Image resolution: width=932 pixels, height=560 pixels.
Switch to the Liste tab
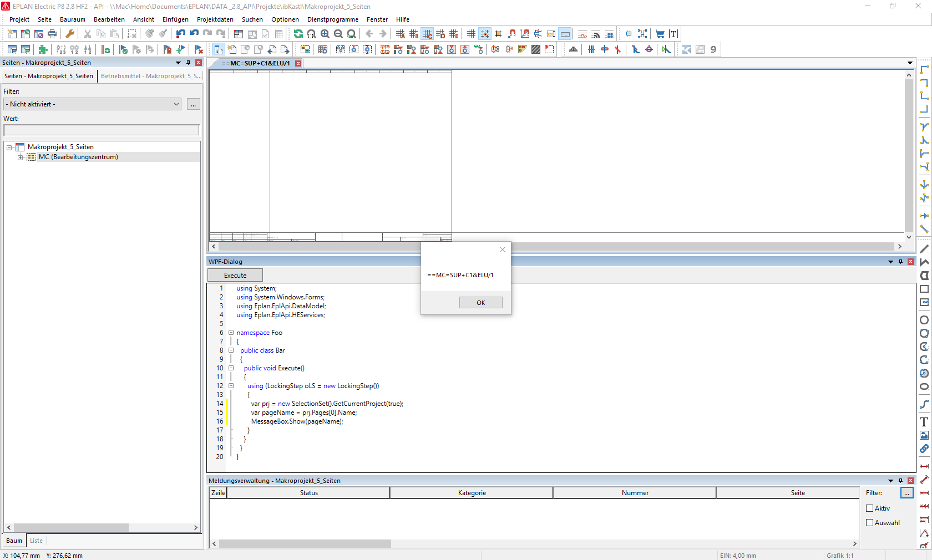tap(37, 541)
